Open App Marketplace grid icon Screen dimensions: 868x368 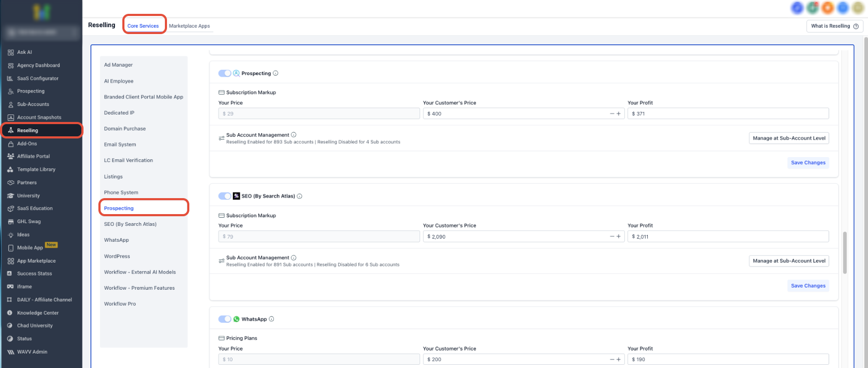(11, 261)
